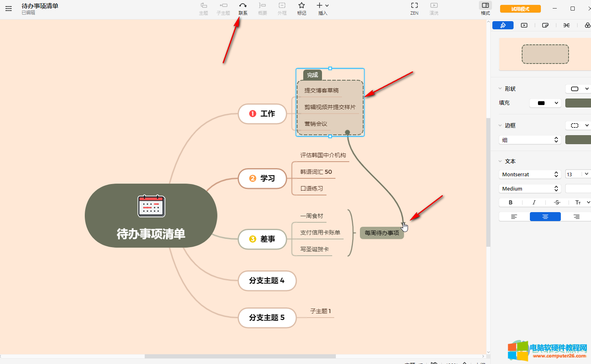Toggle bold text formatting
Screen dimensions: 591x364
510,202
